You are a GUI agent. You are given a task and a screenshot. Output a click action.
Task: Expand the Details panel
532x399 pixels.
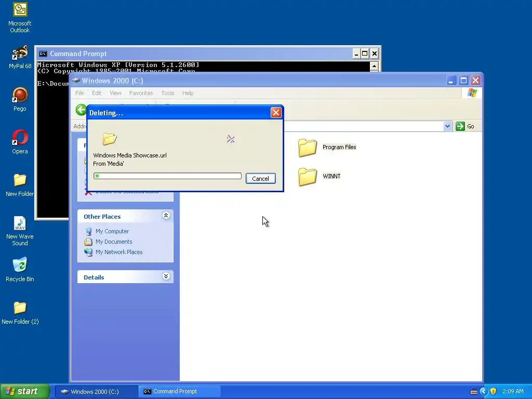click(166, 276)
